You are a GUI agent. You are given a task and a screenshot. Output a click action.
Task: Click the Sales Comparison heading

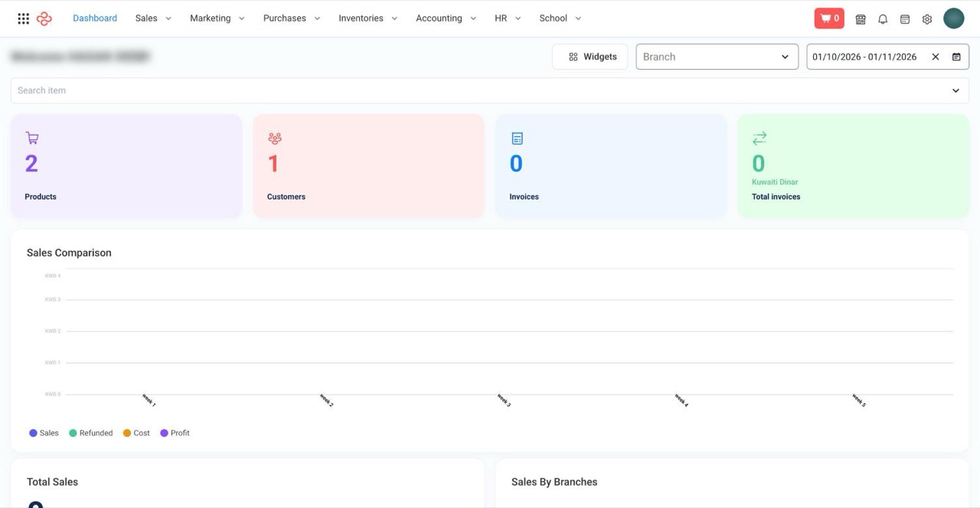(x=69, y=252)
